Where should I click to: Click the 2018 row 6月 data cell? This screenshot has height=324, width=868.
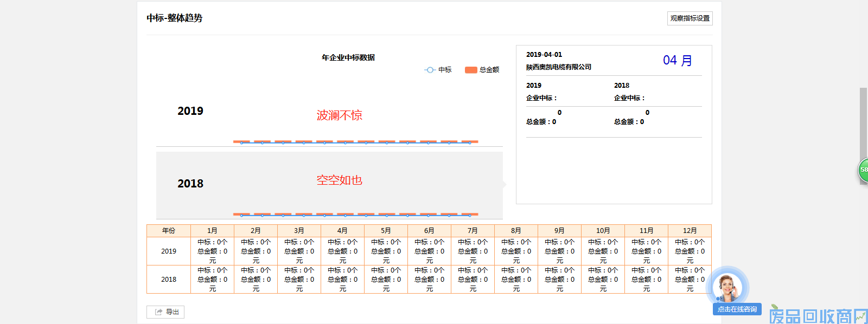tap(429, 280)
